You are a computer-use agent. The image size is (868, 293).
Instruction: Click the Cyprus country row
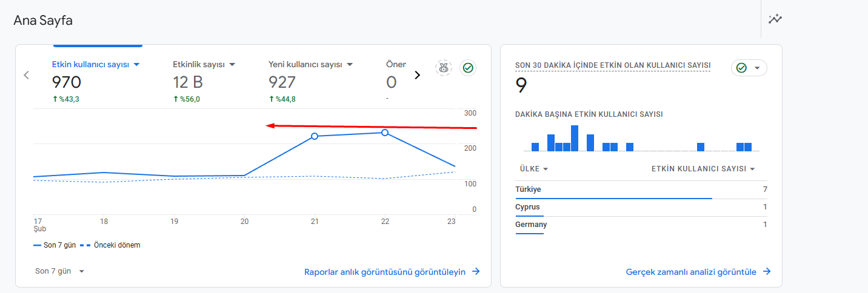[641, 207]
